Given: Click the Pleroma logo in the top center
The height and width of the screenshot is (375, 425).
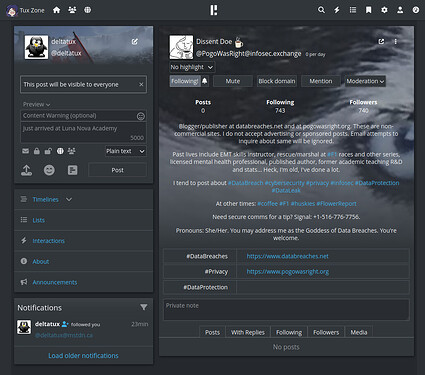Looking at the screenshot, I should pyautogui.click(x=214, y=10).
